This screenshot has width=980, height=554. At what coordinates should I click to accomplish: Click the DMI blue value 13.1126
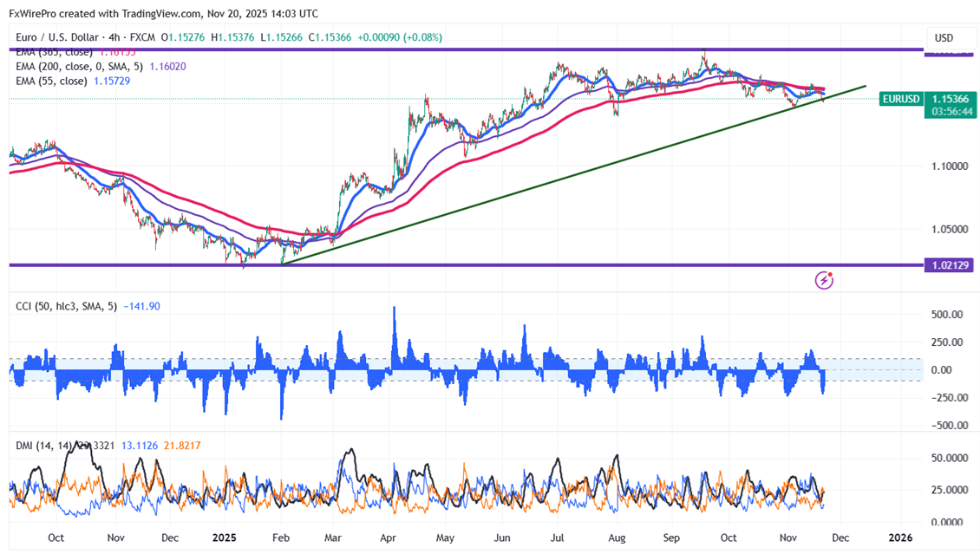click(x=140, y=446)
